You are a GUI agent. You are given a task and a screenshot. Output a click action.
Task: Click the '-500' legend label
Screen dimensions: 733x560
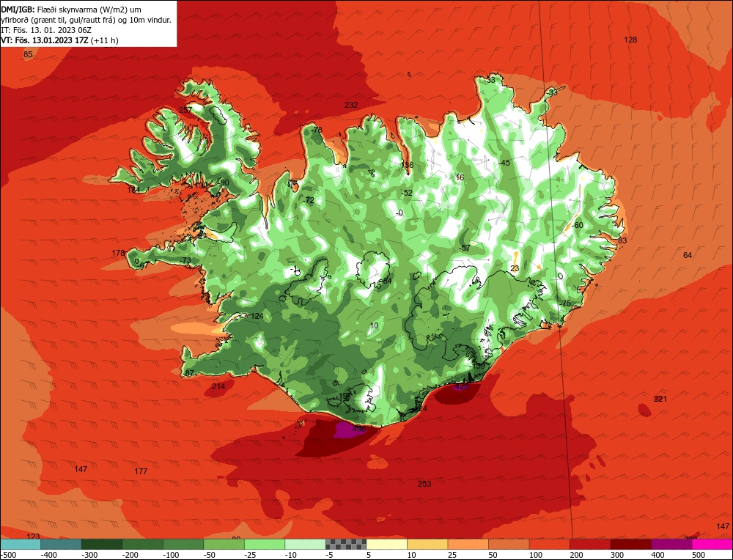click(8, 555)
